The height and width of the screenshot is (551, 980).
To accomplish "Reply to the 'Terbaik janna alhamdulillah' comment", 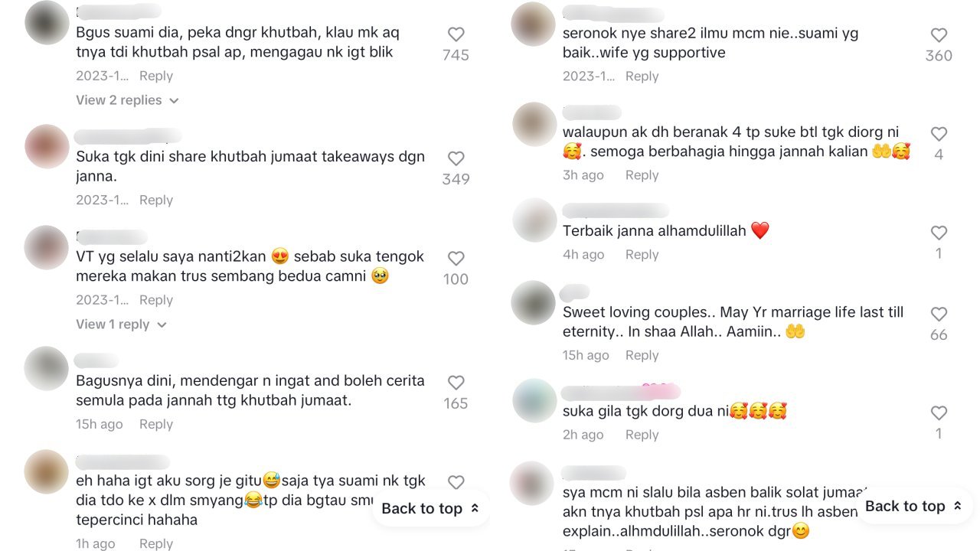I will tap(642, 255).
